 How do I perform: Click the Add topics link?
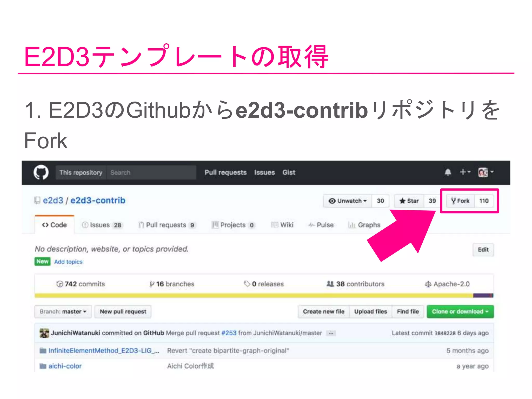click(x=68, y=262)
